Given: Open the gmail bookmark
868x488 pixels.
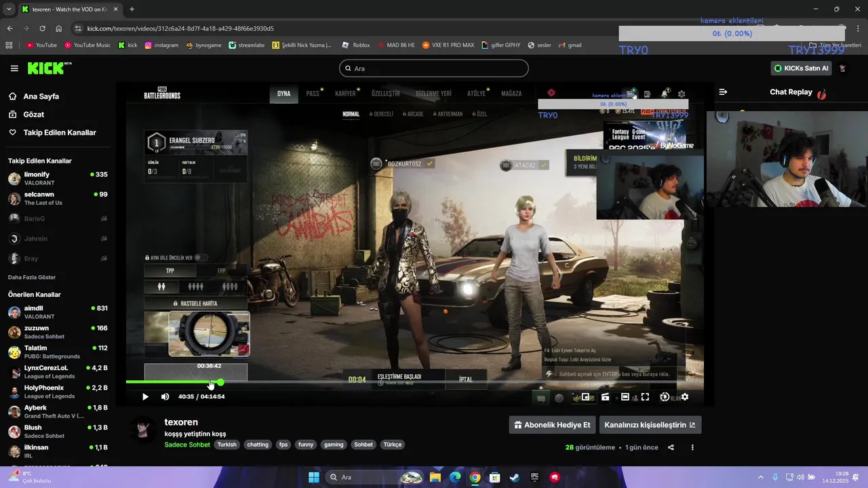Looking at the screenshot, I should coord(570,45).
